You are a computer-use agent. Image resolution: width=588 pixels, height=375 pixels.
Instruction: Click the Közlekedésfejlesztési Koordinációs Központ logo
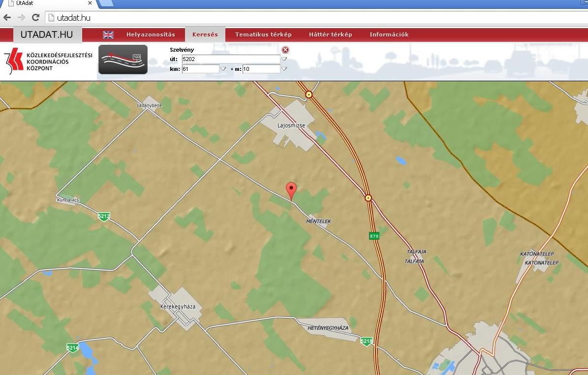coord(48,62)
